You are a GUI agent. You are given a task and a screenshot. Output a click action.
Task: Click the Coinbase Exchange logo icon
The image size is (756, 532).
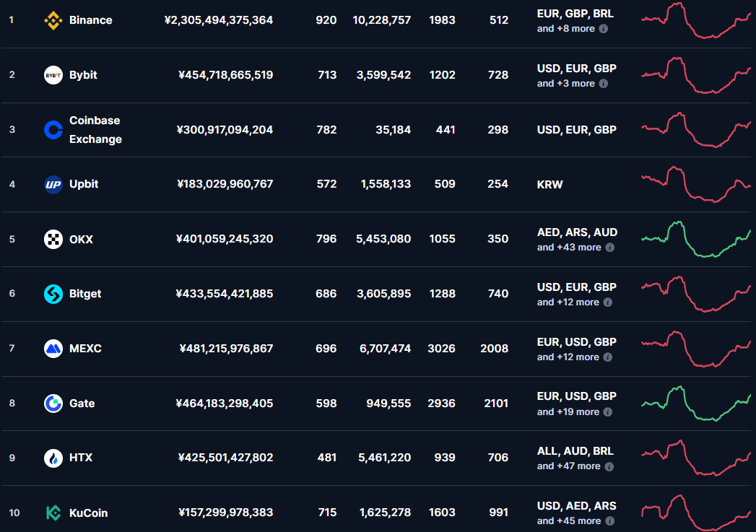pyautogui.click(x=53, y=130)
